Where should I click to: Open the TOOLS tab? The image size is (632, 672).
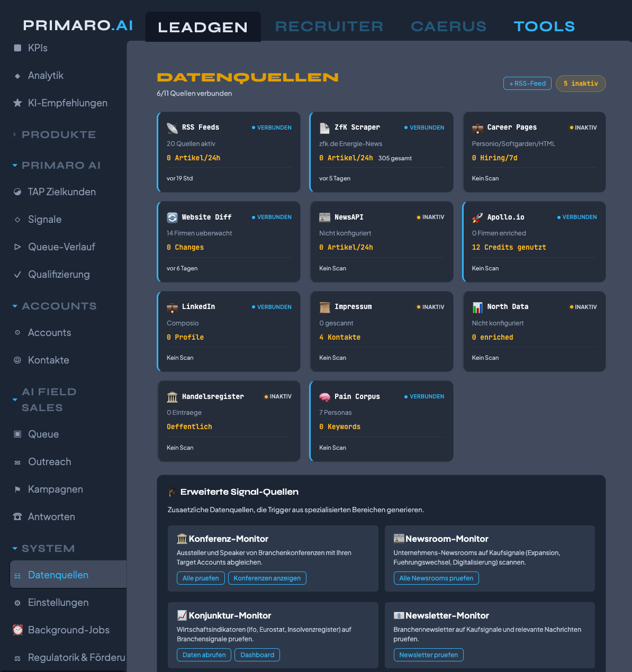[x=544, y=26]
